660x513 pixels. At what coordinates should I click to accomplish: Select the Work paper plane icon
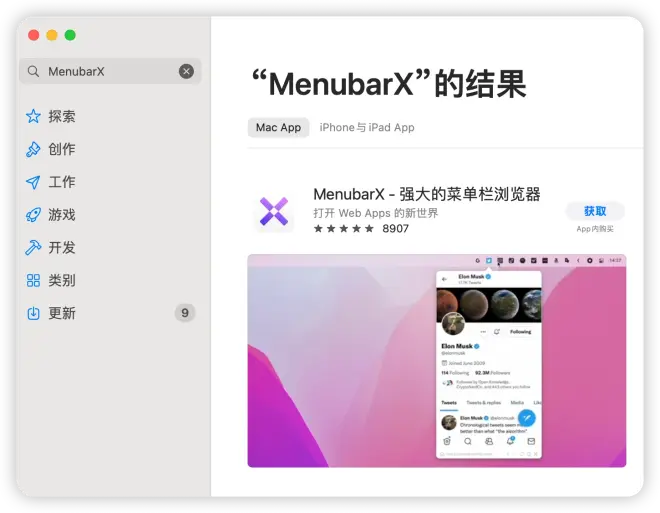click(33, 182)
